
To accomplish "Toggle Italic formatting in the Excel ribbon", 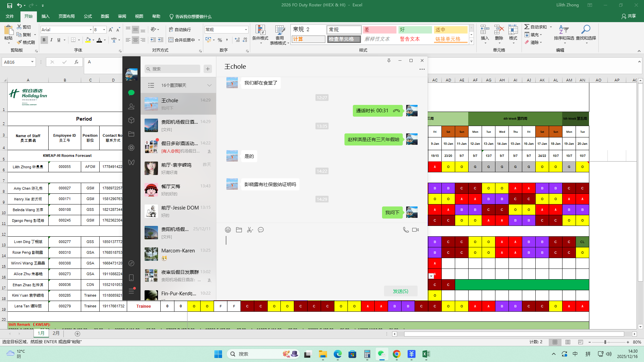I will click(x=51, y=40).
